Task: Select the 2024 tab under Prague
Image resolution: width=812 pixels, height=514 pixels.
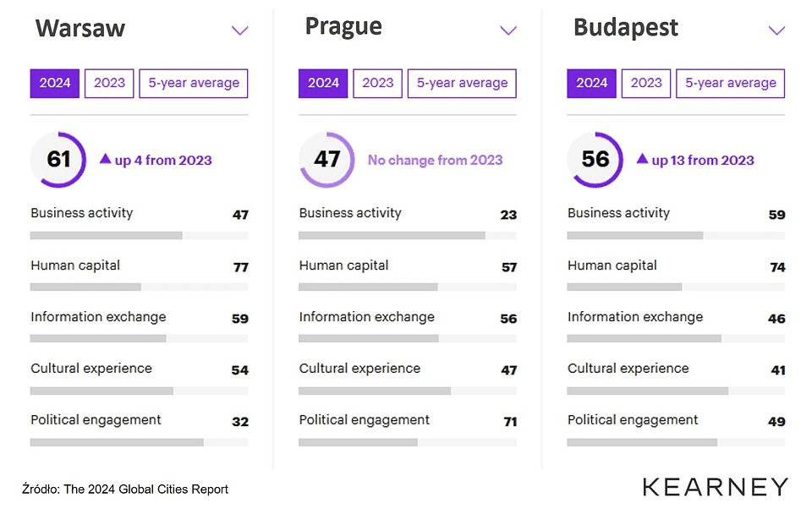Action: (323, 84)
